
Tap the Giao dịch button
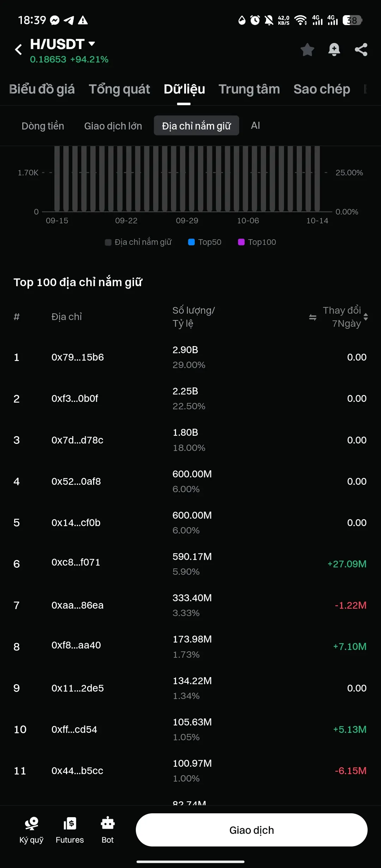pos(252,830)
